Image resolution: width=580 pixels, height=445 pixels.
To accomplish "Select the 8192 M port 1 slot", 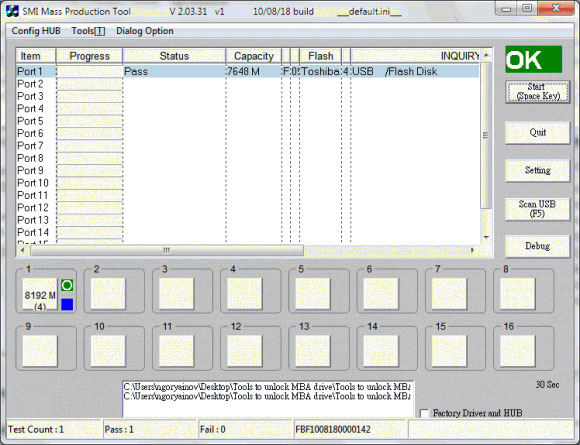I will 40,294.
